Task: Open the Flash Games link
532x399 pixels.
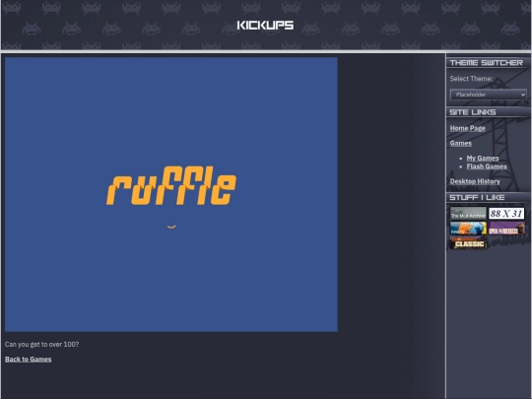Action: click(x=487, y=166)
